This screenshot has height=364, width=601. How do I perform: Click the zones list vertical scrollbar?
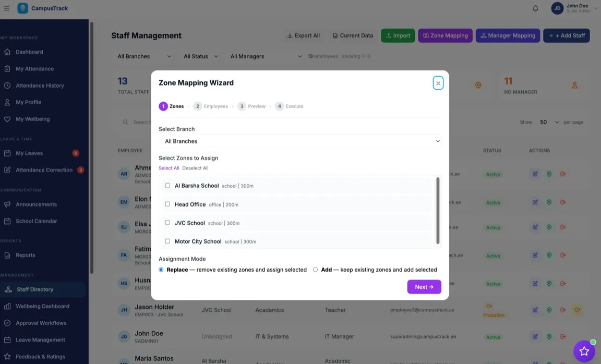438,211
